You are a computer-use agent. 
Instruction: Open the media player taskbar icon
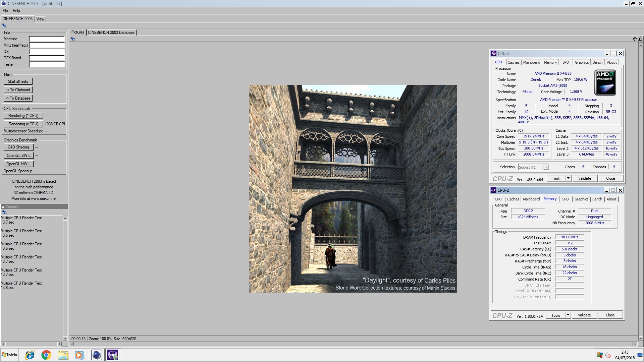click(79, 355)
